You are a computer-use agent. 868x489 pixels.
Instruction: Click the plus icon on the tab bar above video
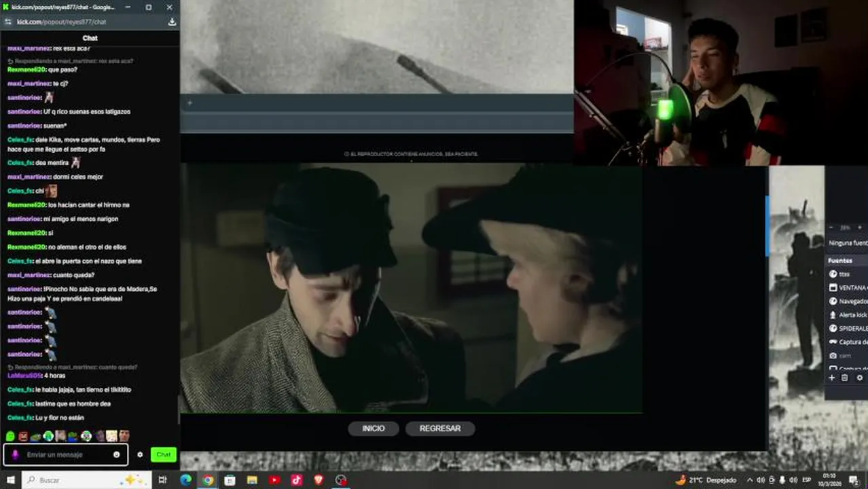[189, 103]
